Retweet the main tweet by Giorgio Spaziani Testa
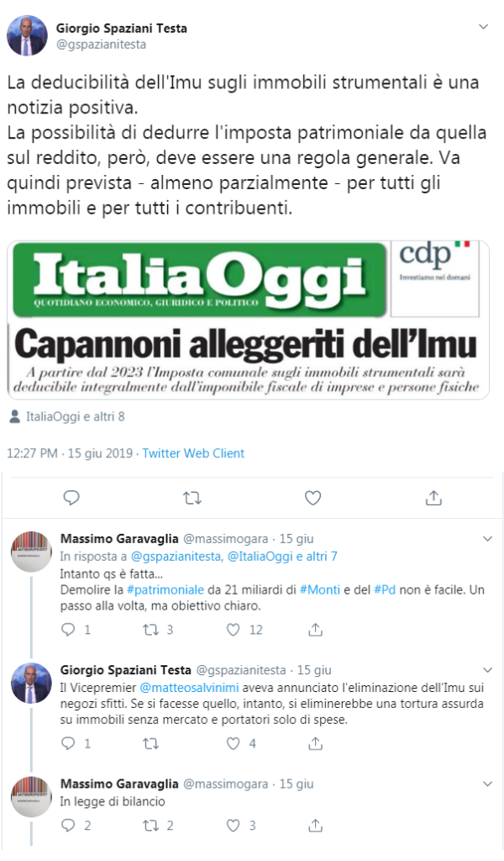 [192, 498]
